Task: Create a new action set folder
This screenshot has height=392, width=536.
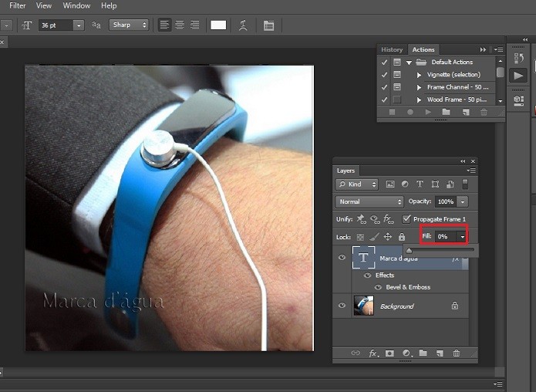Action: [x=446, y=112]
